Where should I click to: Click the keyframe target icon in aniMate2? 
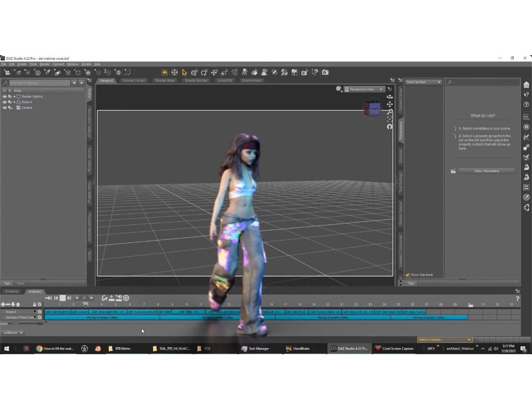tap(126, 298)
